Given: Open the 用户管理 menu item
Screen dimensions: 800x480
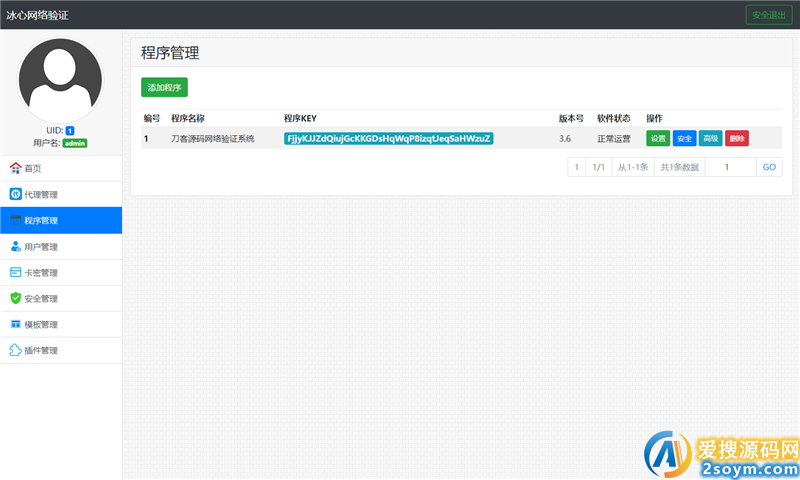Looking at the screenshot, I should [61, 247].
